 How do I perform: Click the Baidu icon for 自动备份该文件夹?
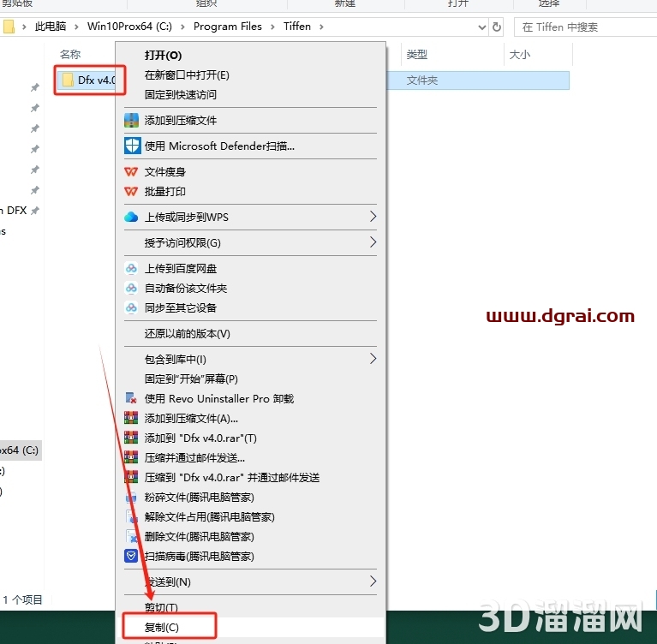coord(131,288)
